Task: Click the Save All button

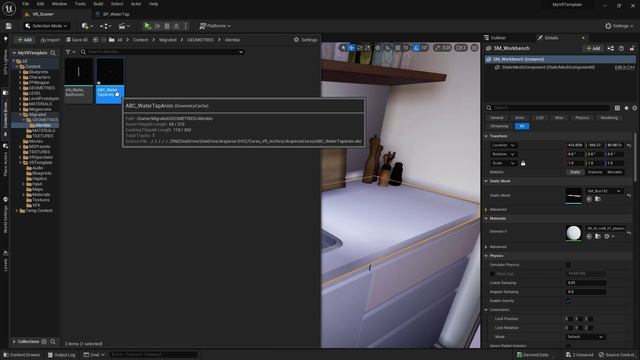Action: 76,40
